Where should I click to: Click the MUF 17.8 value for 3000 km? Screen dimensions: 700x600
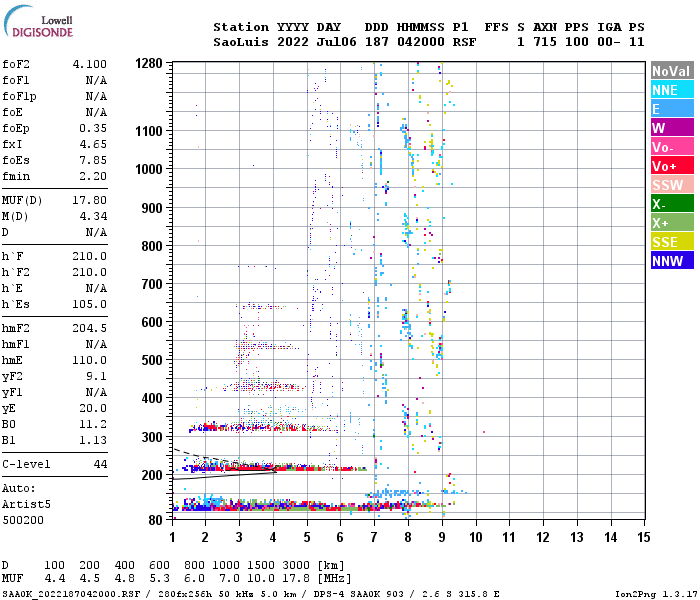pyautogui.click(x=296, y=579)
